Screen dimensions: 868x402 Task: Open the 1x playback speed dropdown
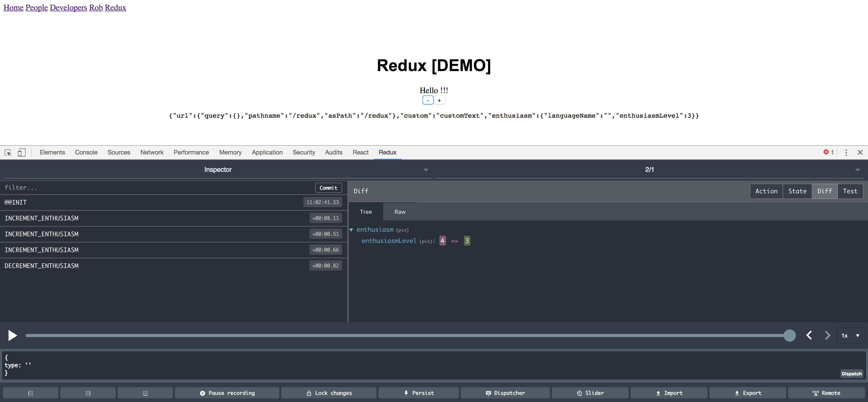850,335
